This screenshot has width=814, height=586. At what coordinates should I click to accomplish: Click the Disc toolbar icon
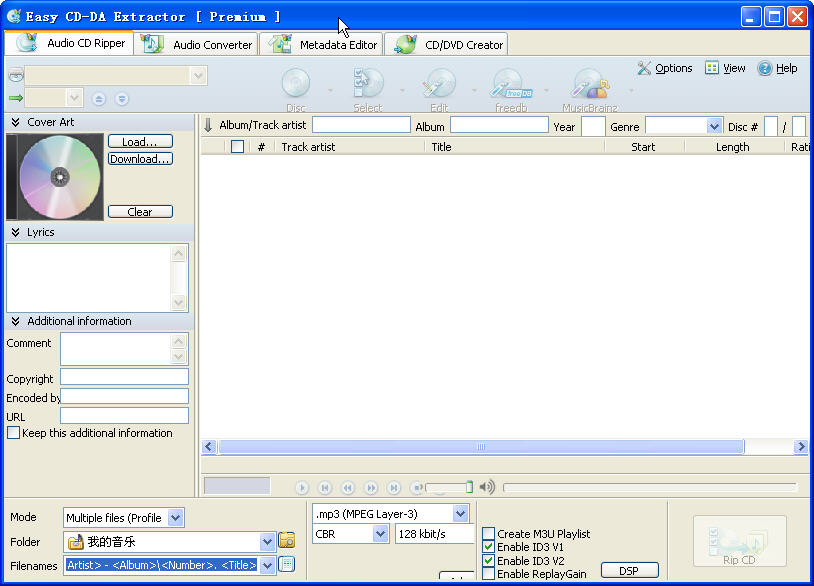[296, 84]
